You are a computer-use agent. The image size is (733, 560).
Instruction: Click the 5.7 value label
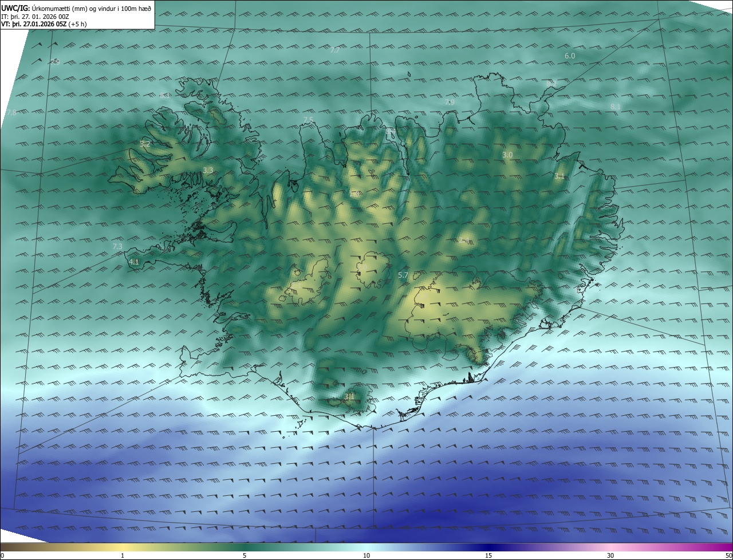pyautogui.click(x=403, y=275)
